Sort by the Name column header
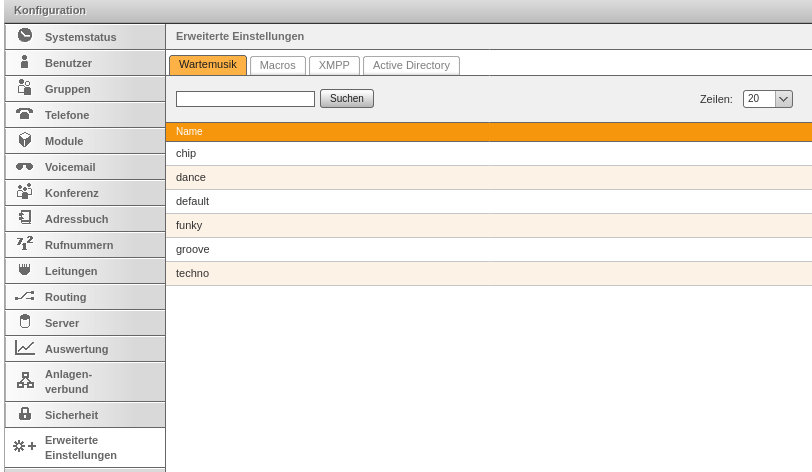The width and height of the screenshot is (812, 472). pyautogui.click(x=189, y=131)
